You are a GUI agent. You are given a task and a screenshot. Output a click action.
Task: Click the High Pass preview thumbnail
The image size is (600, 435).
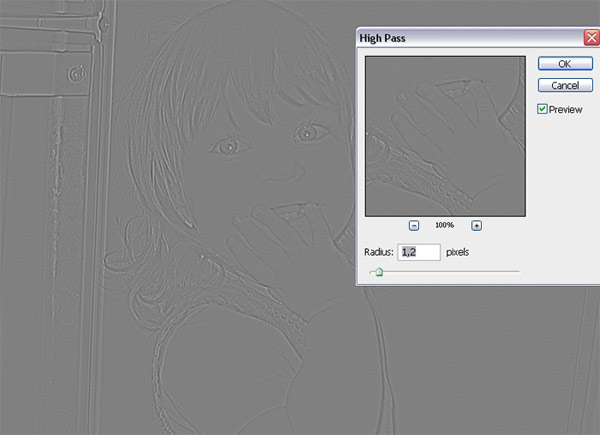(x=445, y=136)
